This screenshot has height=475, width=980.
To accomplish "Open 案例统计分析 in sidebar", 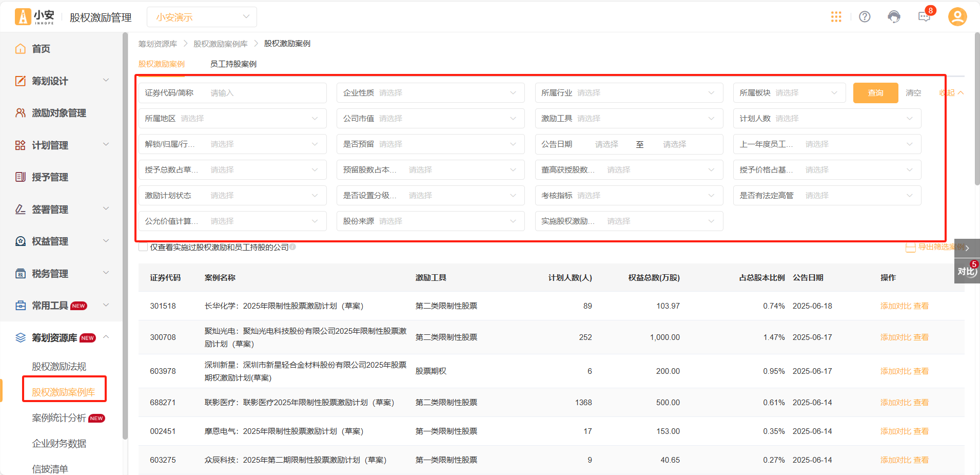I will click(x=59, y=418).
